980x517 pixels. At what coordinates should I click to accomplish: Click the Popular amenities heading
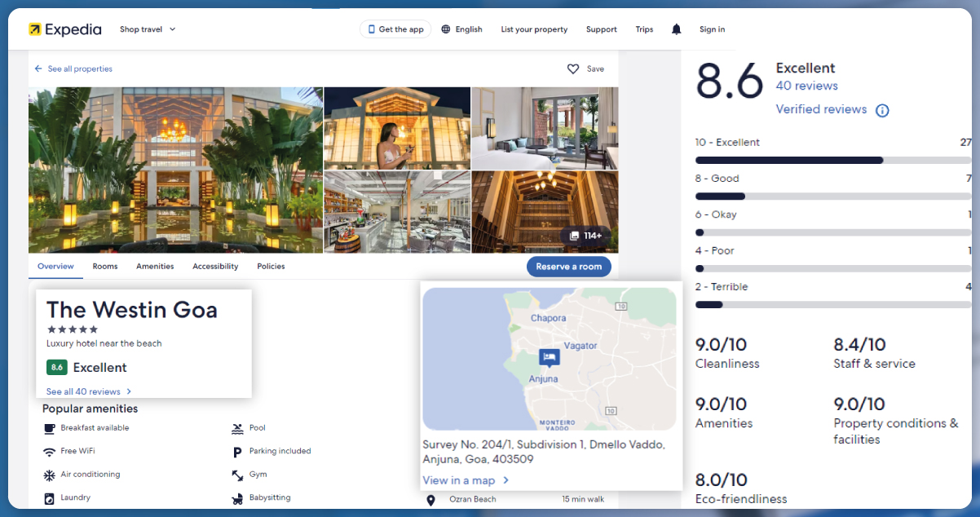coord(90,409)
